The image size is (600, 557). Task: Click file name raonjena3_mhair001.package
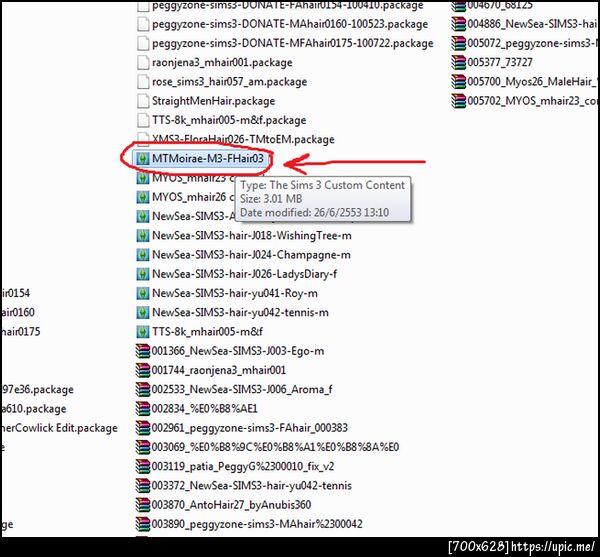[x=222, y=62]
